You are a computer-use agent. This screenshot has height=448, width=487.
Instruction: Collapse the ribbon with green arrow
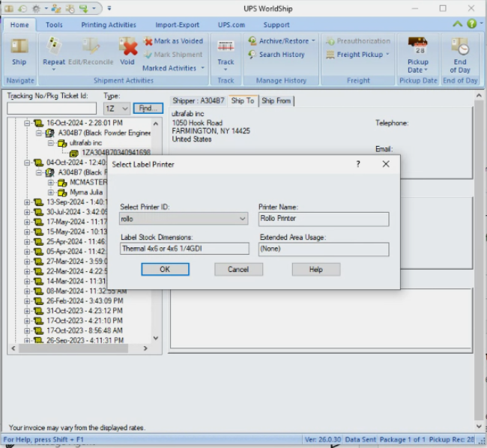[x=458, y=23]
